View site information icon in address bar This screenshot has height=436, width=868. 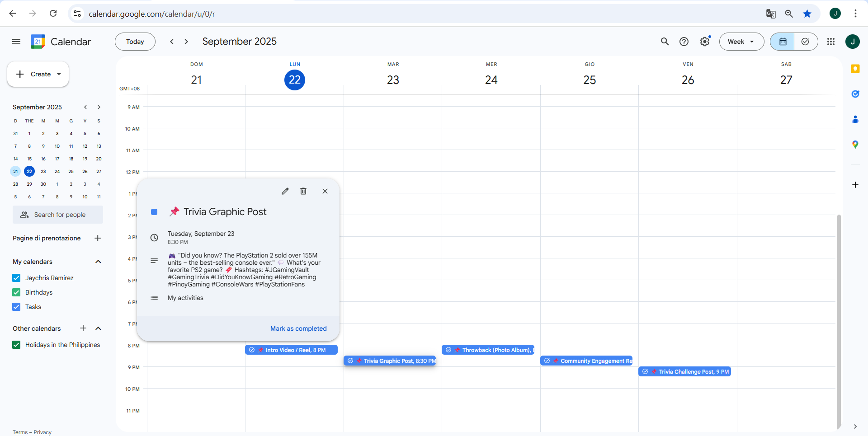(x=78, y=14)
